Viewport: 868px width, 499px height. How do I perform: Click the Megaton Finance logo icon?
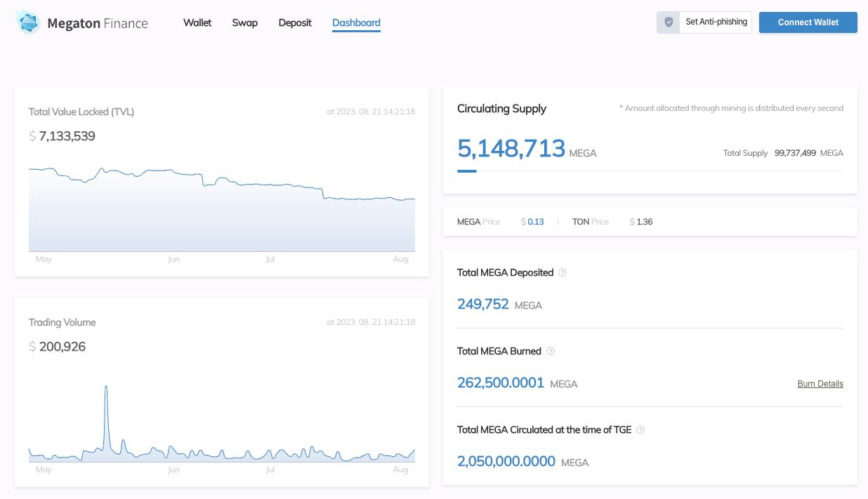(x=28, y=22)
